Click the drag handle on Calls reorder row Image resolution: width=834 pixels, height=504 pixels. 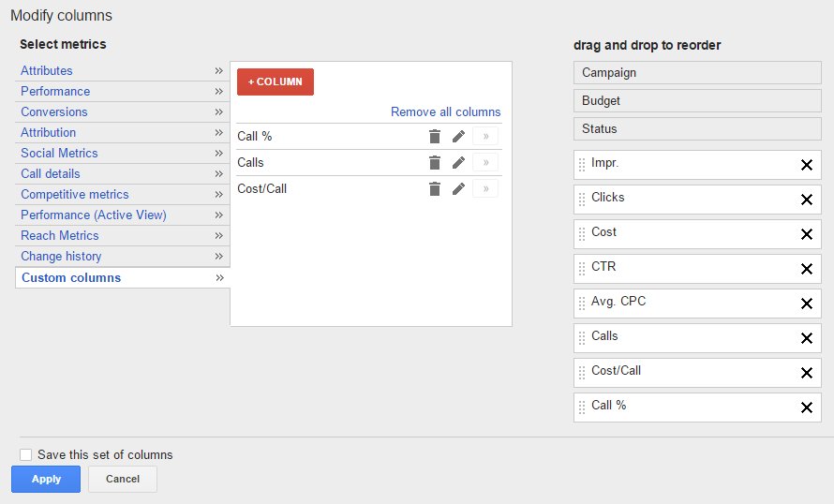coord(582,337)
